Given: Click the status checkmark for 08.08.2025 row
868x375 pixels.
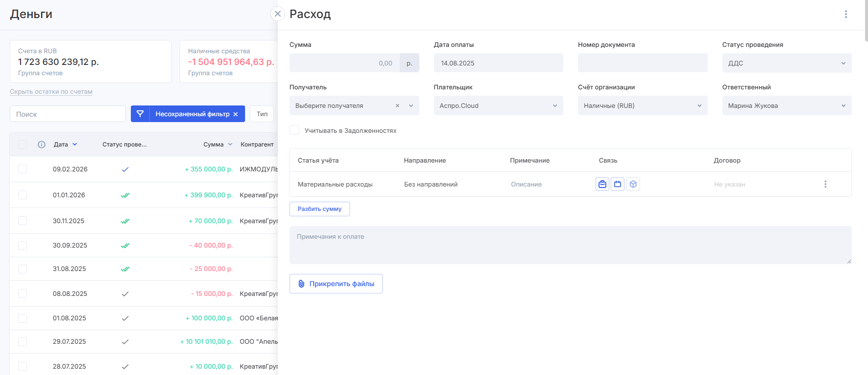Looking at the screenshot, I should coord(125,294).
